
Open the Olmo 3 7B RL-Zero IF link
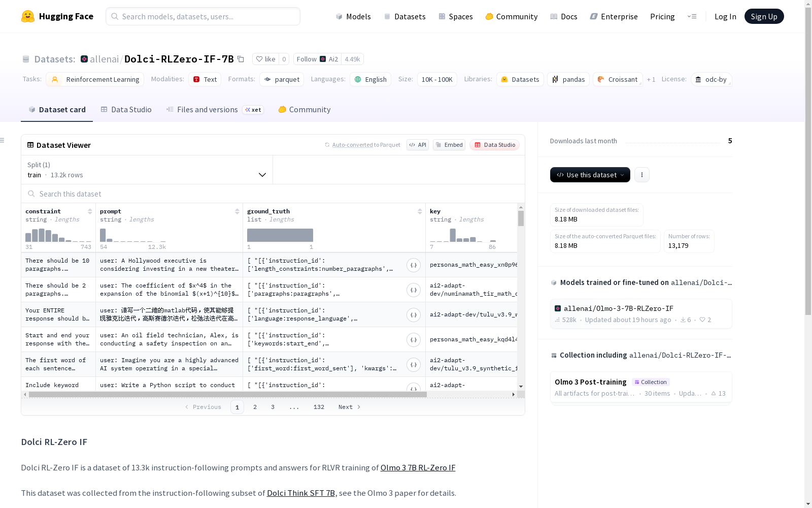coord(418,468)
